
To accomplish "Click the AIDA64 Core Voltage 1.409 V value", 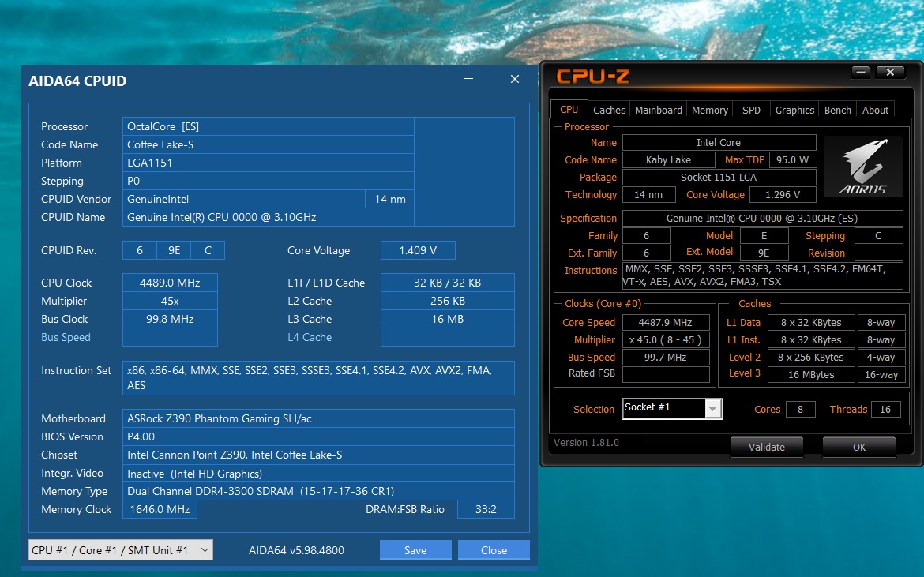I will pos(418,250).
